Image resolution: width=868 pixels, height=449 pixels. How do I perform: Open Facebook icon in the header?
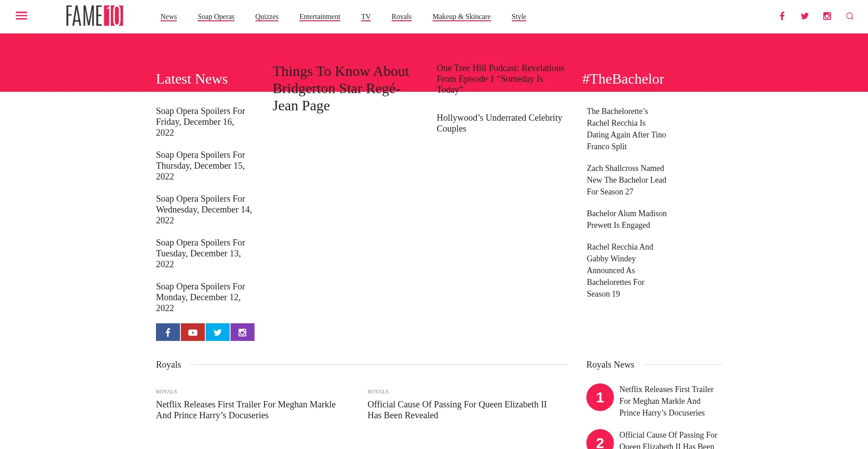point(782,16)
